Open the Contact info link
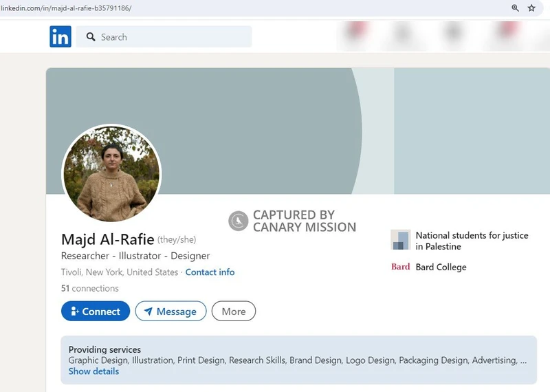550x392 pixels. pos(210,272)
